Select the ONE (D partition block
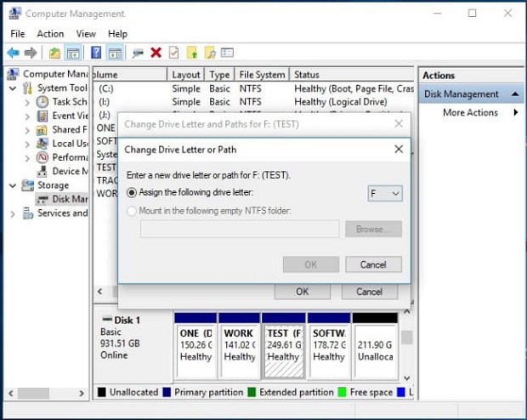Image resolution: width=527 pixels, height=420 pixels. [195, 346]
